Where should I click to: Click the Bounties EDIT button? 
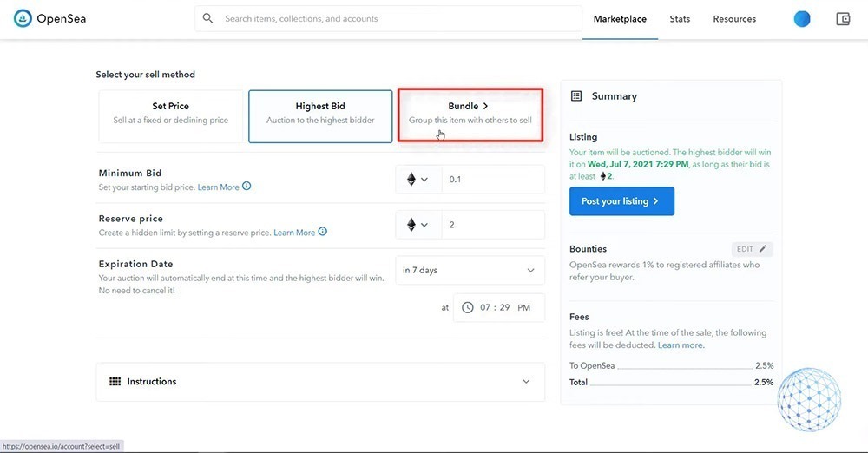[x=752, y=249]
